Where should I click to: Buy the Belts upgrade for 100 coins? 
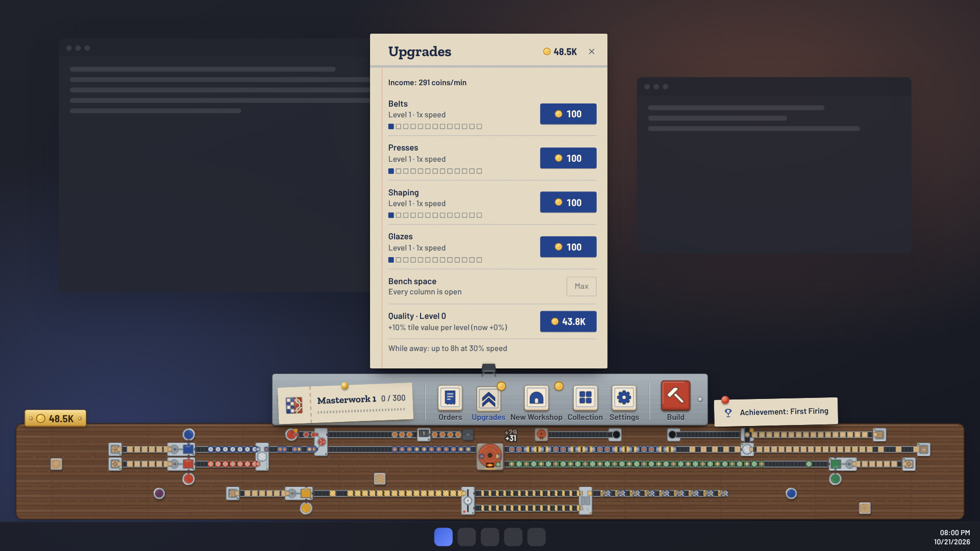tap(568, 114)
